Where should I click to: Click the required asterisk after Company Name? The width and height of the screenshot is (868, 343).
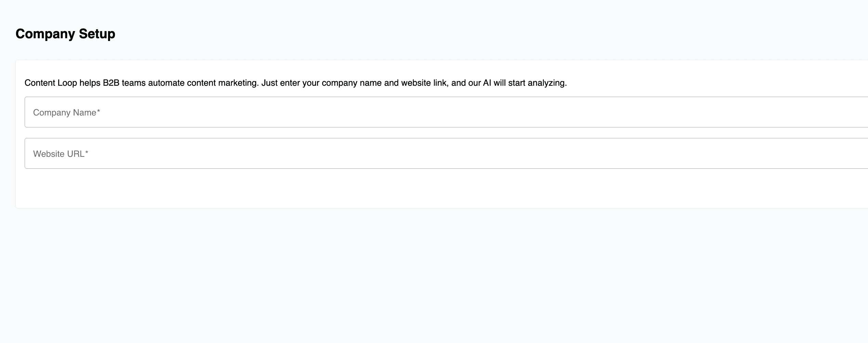coord(98,111)
